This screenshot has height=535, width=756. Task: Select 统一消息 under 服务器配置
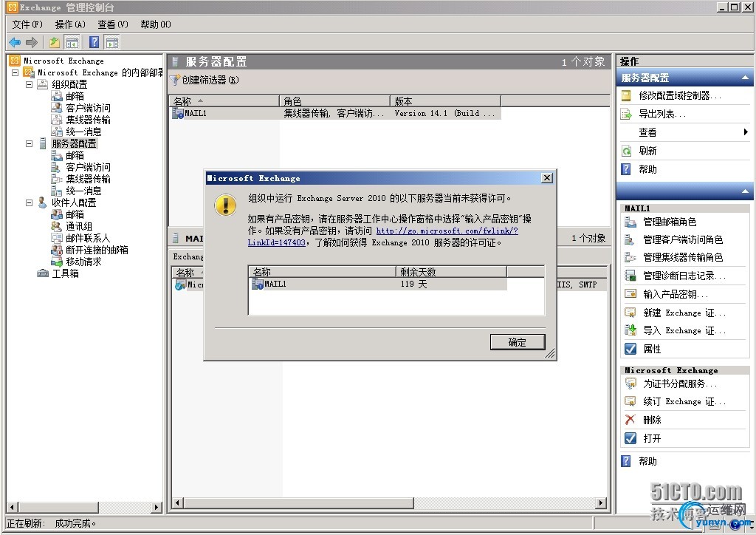[x=84, y=191]
